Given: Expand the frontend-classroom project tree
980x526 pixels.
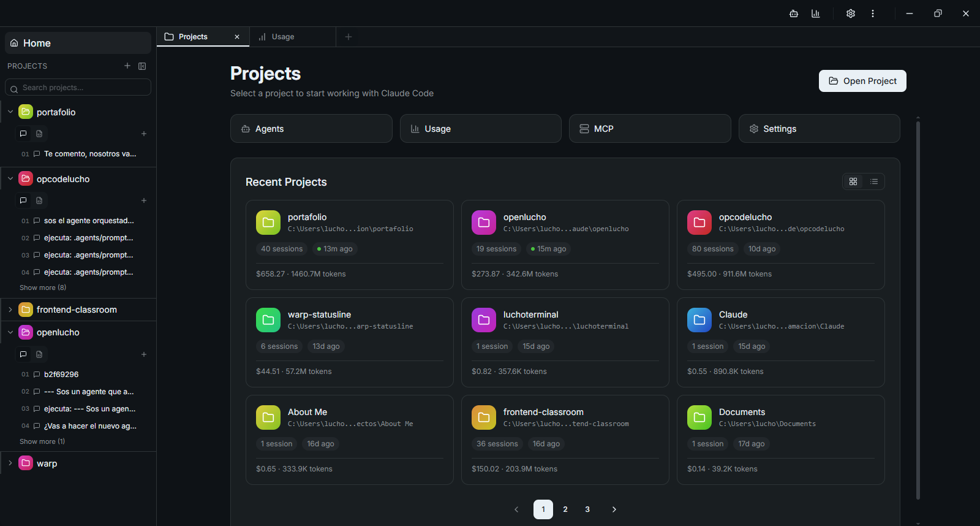Looking at the screenshot, I should (x=10, y=310).
